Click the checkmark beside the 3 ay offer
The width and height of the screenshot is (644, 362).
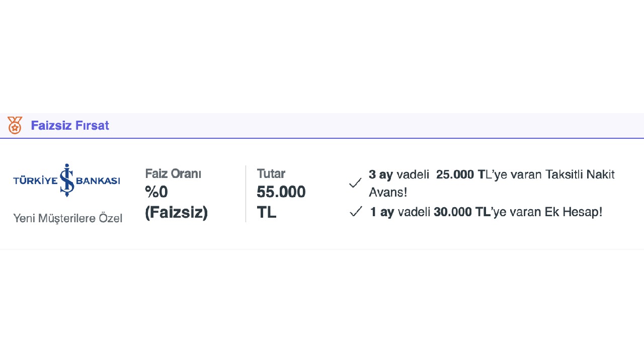point(355,183)
